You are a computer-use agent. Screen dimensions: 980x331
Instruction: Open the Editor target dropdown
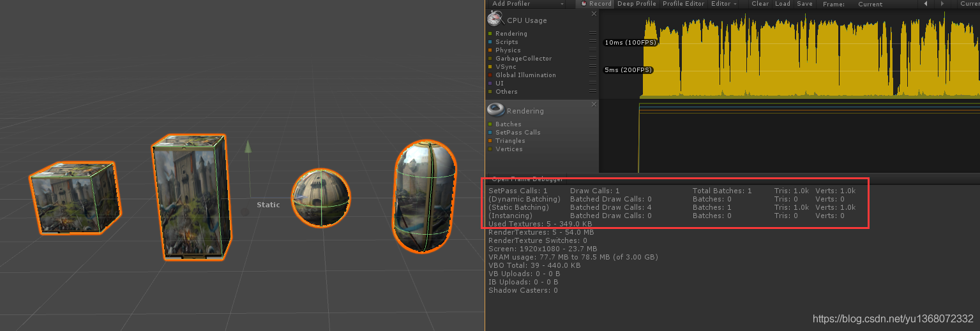[x=724, y=4]
